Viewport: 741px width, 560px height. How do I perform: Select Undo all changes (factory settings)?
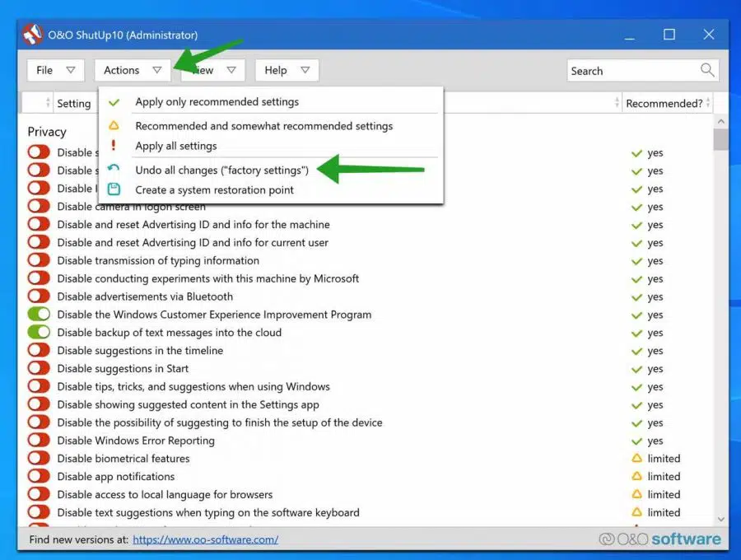(270, 170)
